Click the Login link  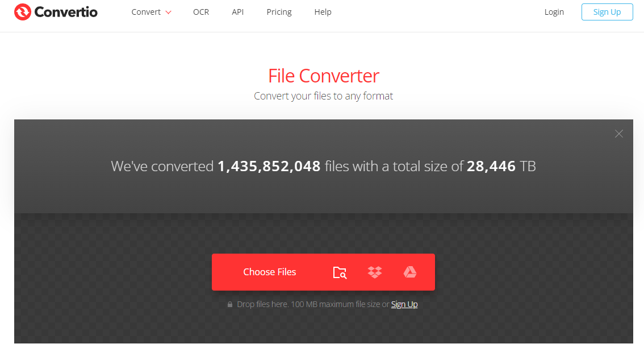click(554, 13)
